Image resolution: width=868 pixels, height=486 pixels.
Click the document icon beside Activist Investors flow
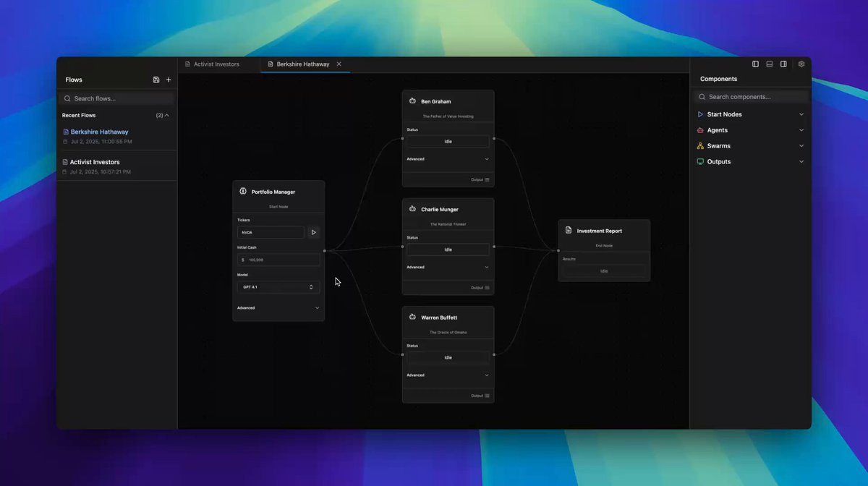click(x=65, y=162)
